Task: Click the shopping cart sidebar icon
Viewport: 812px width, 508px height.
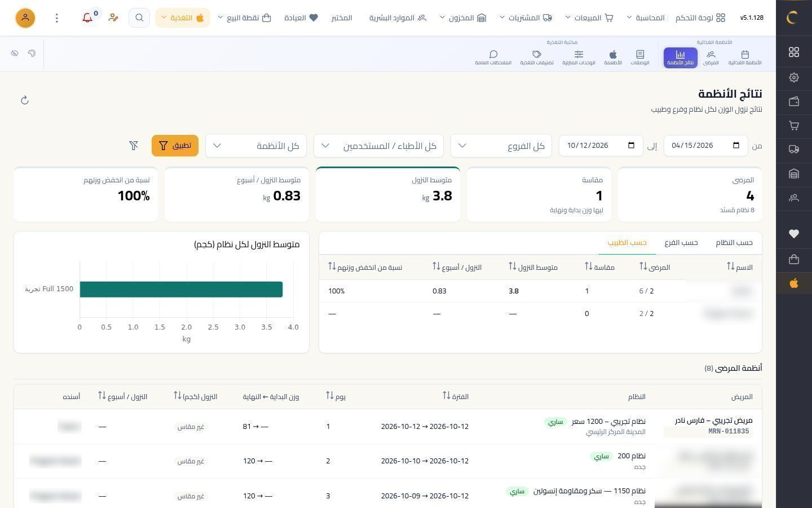Action: [794, 125]
